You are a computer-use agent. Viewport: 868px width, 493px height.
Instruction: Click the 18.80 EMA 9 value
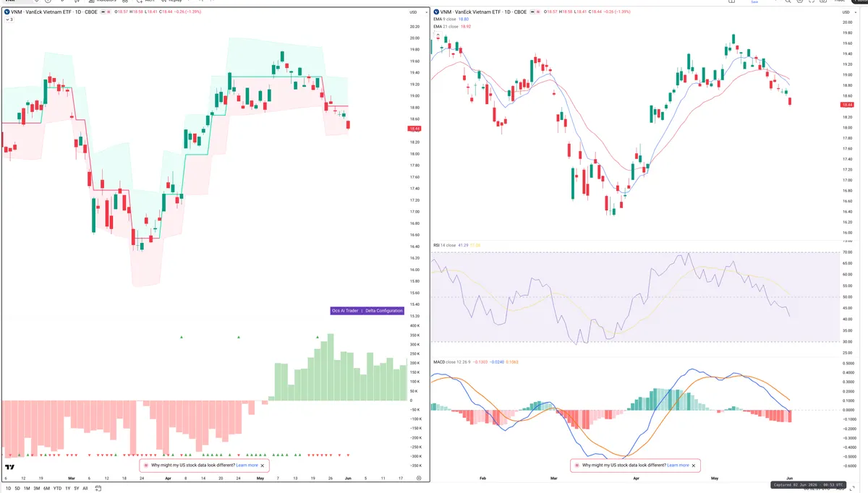pyautogui.click(x=464, y=20)
